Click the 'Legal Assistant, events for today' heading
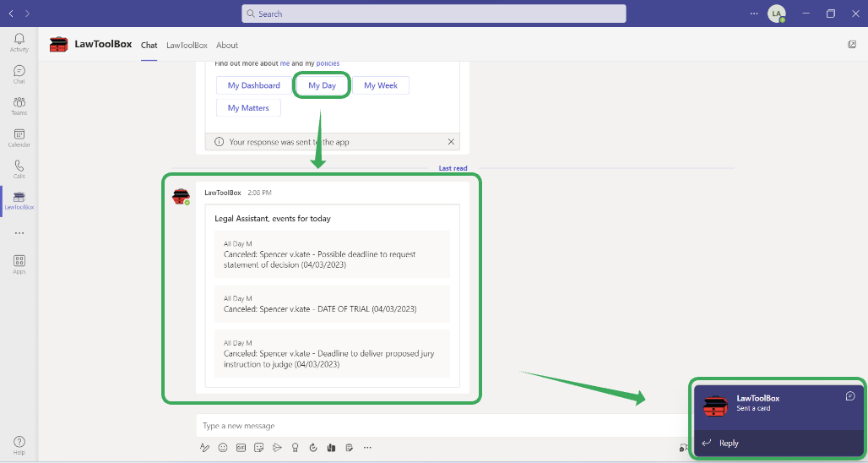Image resolution: width=868 pixels, height=463 pixels. click(273, 219)
